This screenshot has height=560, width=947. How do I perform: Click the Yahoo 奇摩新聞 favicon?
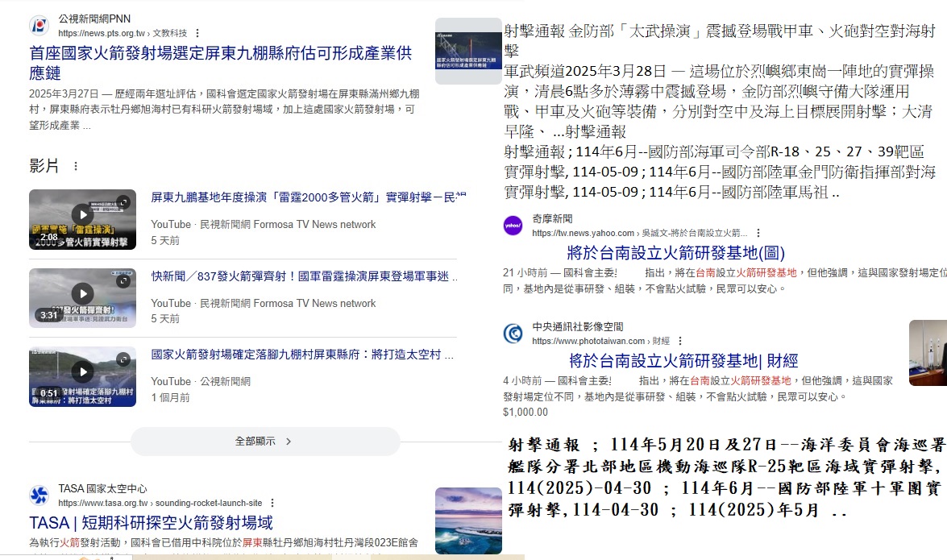(x=513, y=226)
